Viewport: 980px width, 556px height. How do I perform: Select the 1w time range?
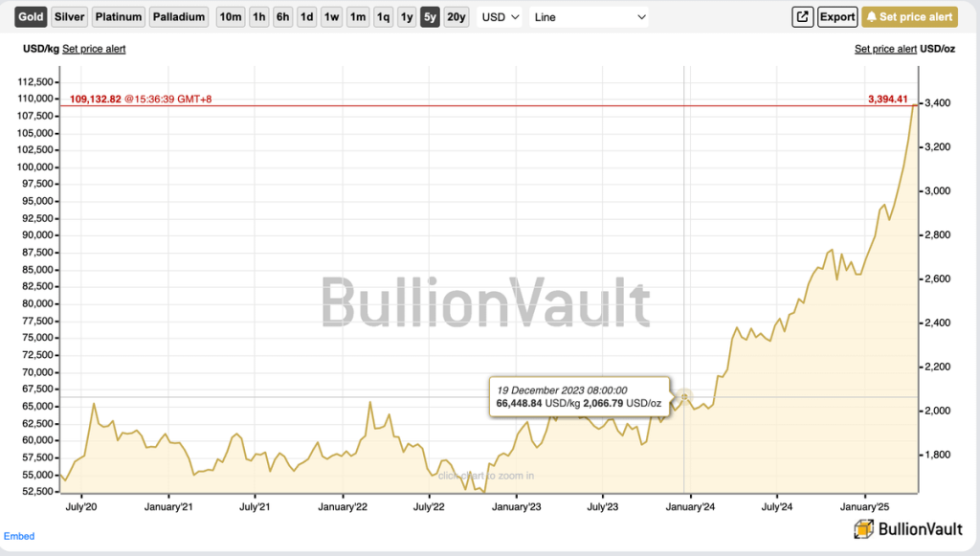tap(331, 17)
